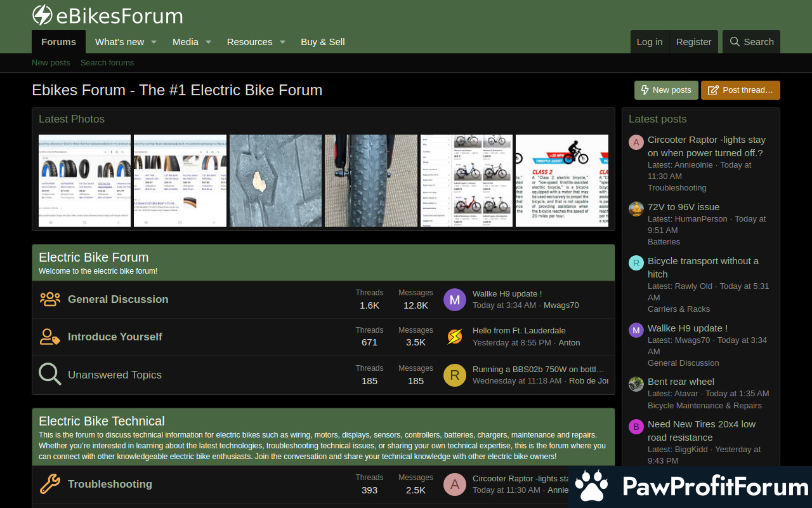Open the Troubleshooting forum
Screen dimensions: 812x508
(110, 484)
